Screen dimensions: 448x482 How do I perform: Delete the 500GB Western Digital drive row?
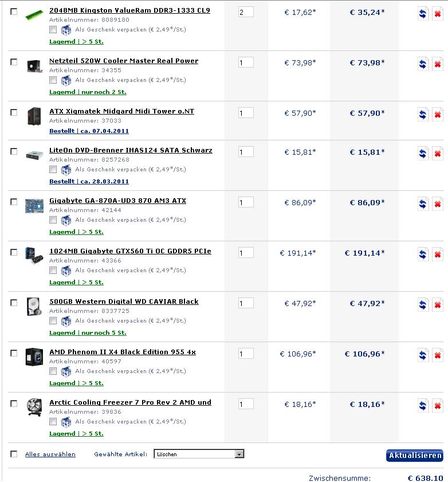pos(438,305)
